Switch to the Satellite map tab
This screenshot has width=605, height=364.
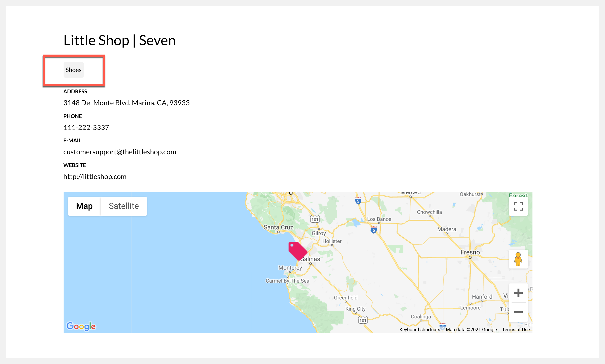click(124, 206)
